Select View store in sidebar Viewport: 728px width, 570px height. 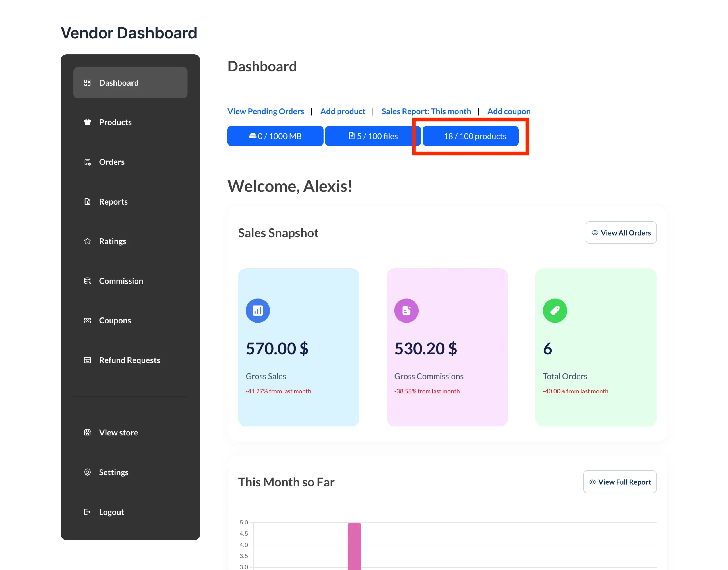click(x=130, y=433)
